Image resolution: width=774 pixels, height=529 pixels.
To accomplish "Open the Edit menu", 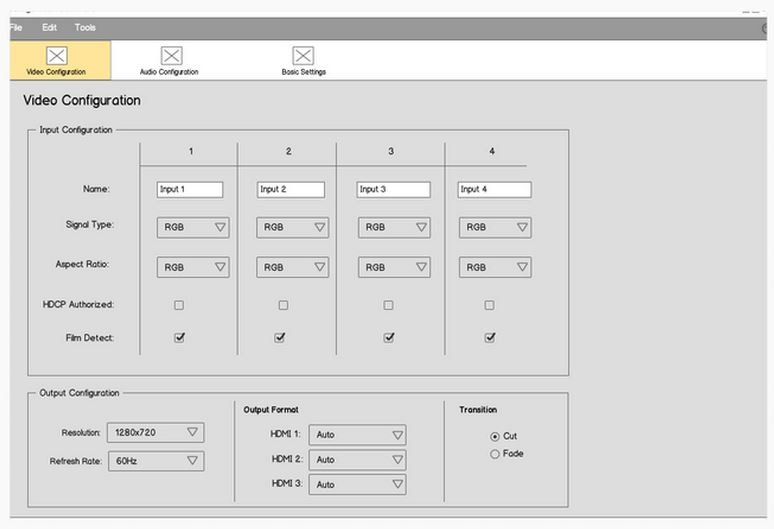I will 49,28.
